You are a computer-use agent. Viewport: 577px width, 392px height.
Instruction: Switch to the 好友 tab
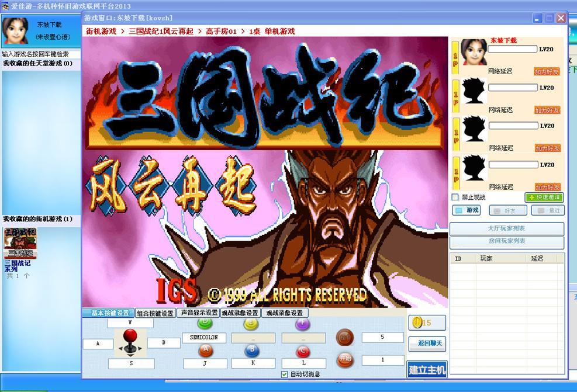[508, 210]
